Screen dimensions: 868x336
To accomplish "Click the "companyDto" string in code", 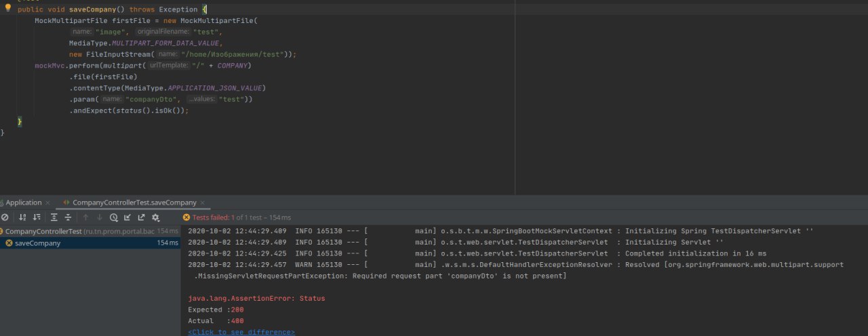I will (x=153, y=100).
